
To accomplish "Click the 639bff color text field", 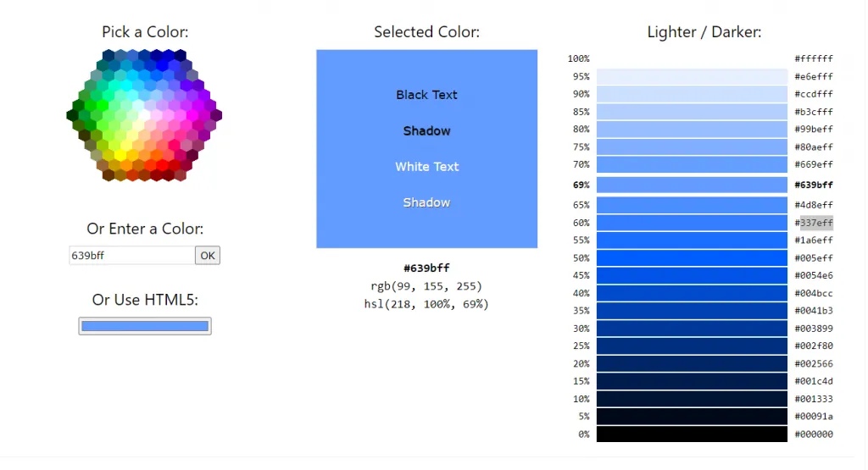I will point(131,256).
